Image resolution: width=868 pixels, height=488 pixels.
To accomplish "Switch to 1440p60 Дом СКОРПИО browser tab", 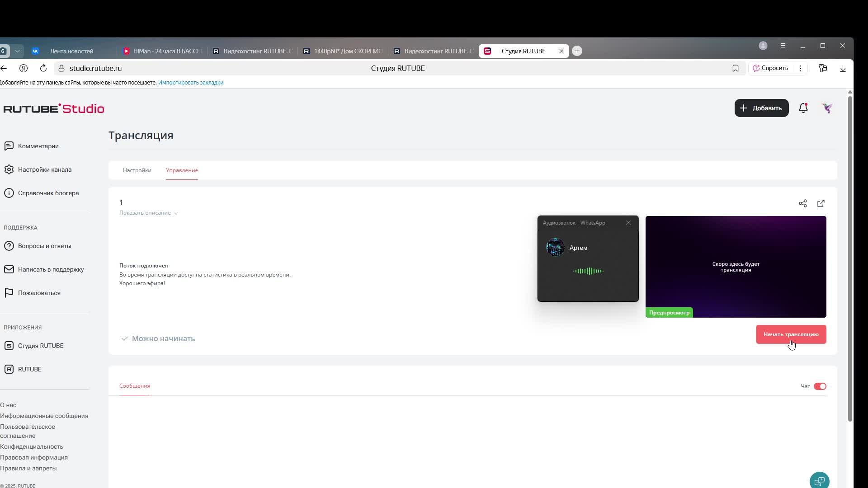I will (343, 51).
